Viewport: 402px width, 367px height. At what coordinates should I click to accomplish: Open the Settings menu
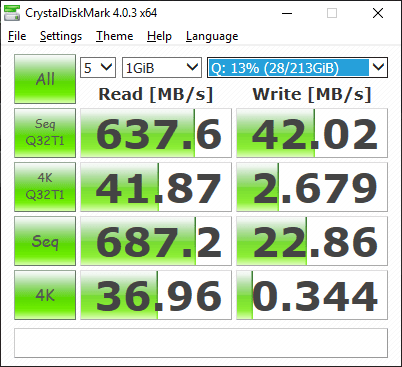click(x=61, y=36)
